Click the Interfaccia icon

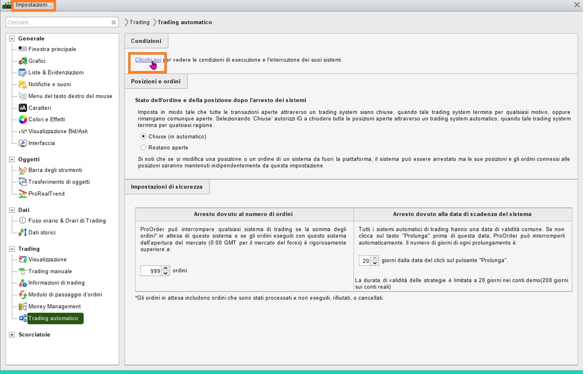click(x=22, y=143)
